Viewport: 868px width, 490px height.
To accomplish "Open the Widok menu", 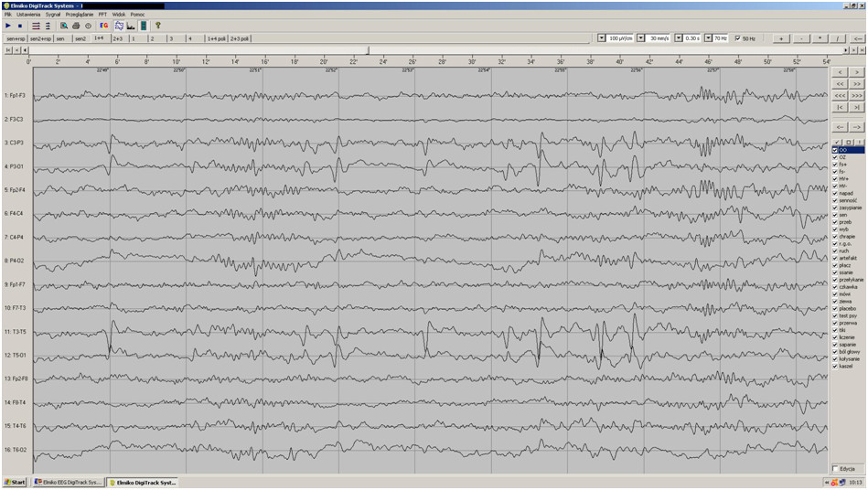I will point(119,15).
